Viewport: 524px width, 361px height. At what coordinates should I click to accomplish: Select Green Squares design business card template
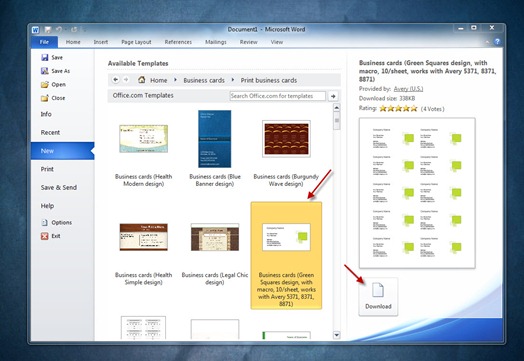(x=286, y=255)
